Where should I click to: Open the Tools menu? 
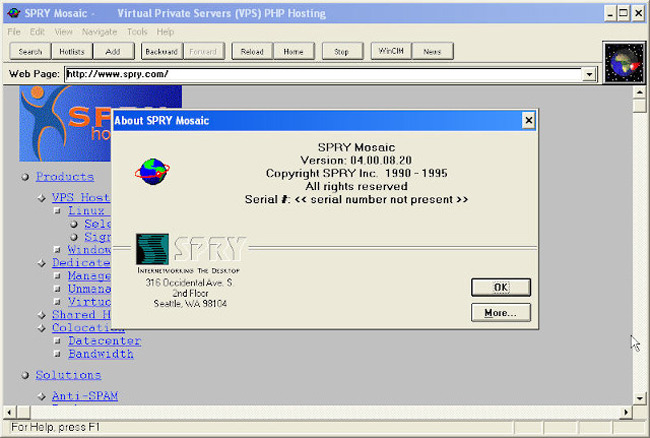pyautogui.click(x=137, y=31)
